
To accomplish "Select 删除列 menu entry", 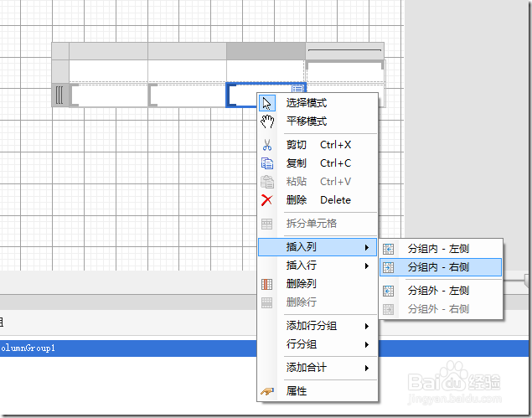I will pos(318,284).
